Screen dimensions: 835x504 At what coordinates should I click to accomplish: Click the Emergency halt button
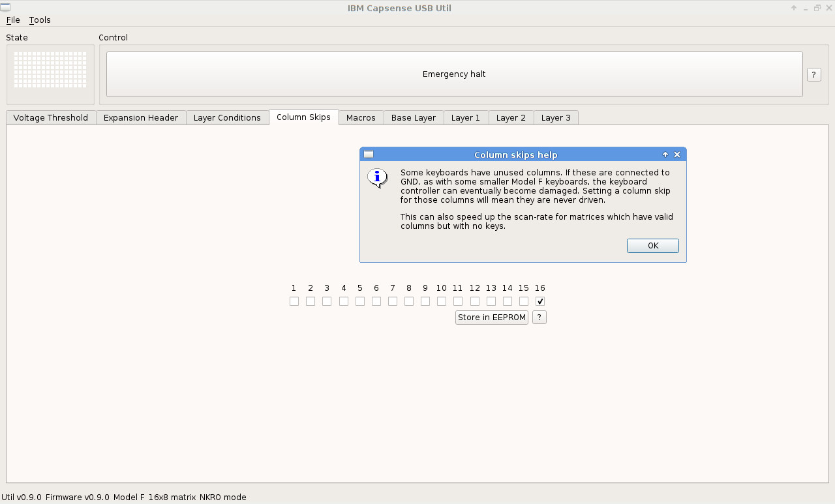tap(454, 74)
